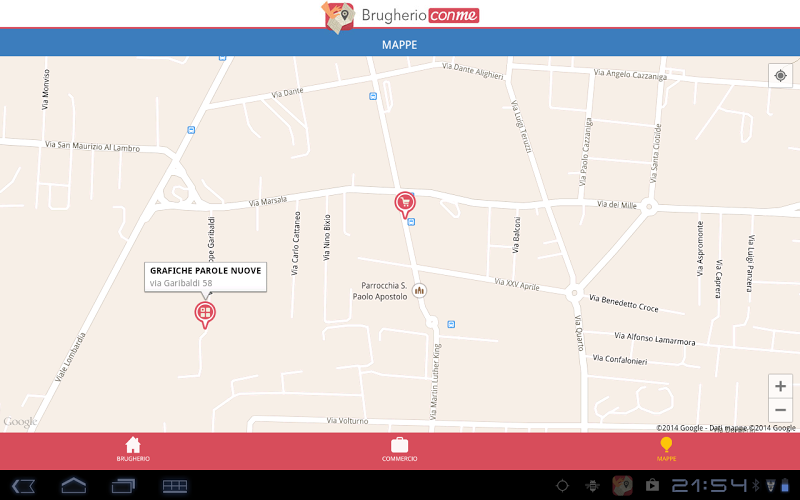Image resolution: width=800 pixels, height=500 pixels.
Task: Click the Brugherio conme app logo
Action: [400, 16]
